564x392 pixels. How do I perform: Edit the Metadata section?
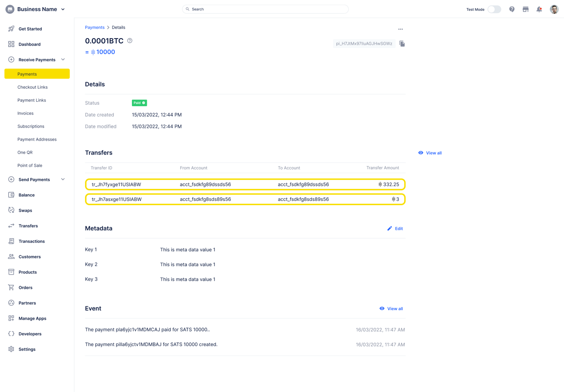pyautogui.click(x=395, y=229)
